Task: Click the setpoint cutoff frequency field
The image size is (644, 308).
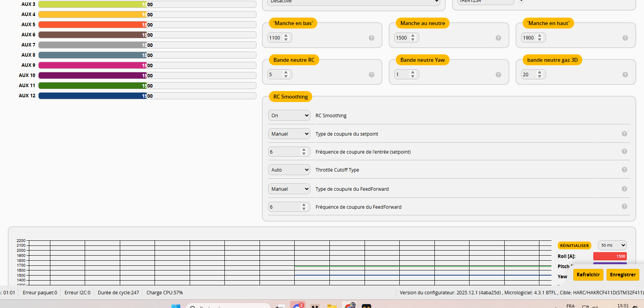Action: (x=285, y=152)
